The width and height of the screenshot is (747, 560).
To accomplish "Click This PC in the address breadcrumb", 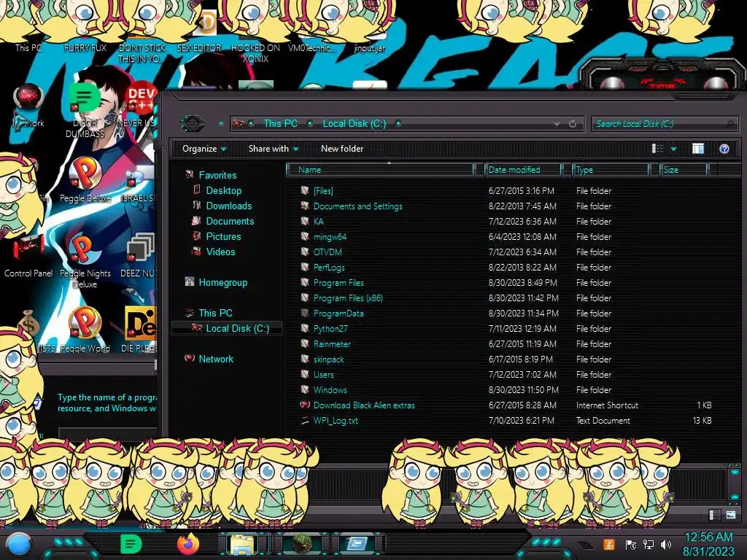I will click(281, 123).
